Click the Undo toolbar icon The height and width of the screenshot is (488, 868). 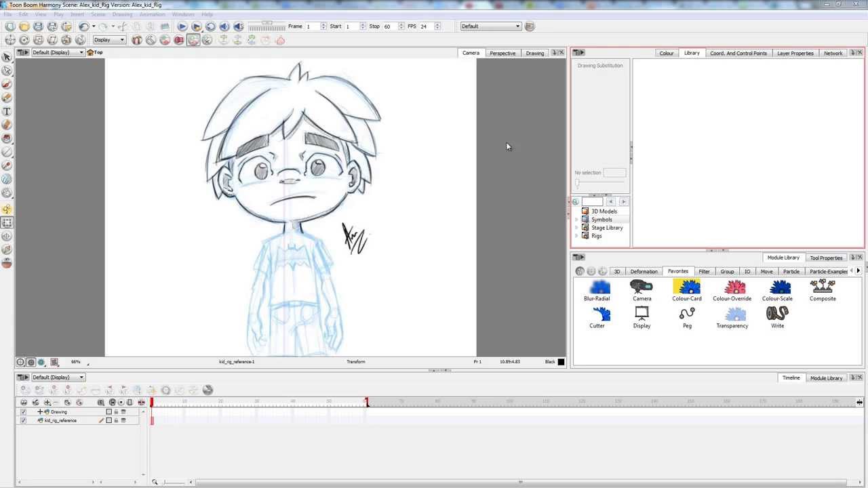pyautogui.click(x=83, y=26)
